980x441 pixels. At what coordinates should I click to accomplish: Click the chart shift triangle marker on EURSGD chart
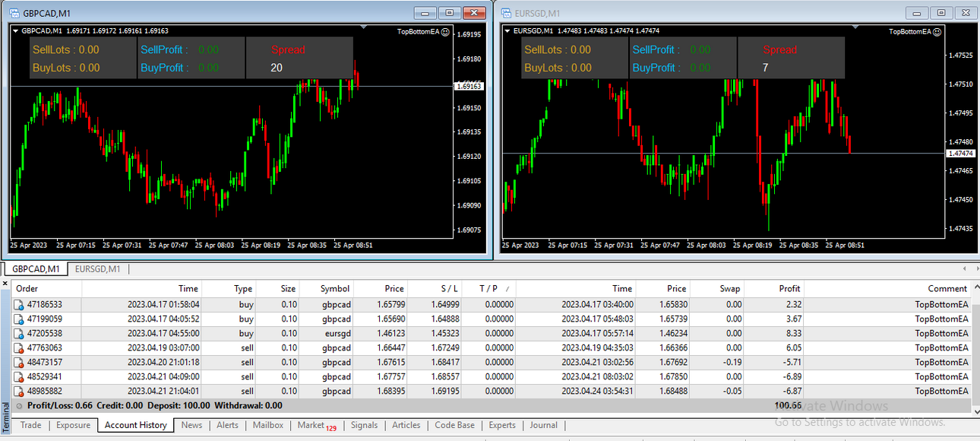point(855,27)
